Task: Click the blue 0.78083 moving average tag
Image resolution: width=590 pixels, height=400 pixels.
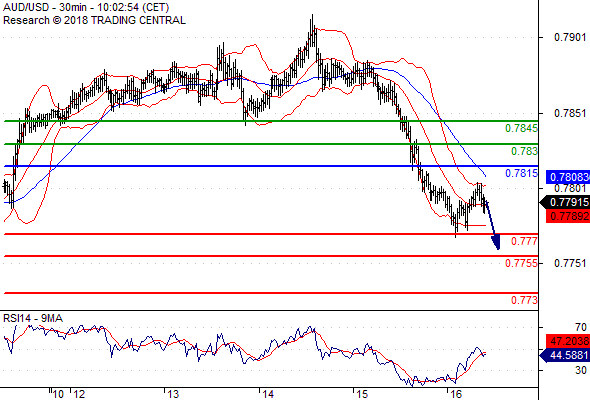Action: pyautogui.click(x=568, y=177)
